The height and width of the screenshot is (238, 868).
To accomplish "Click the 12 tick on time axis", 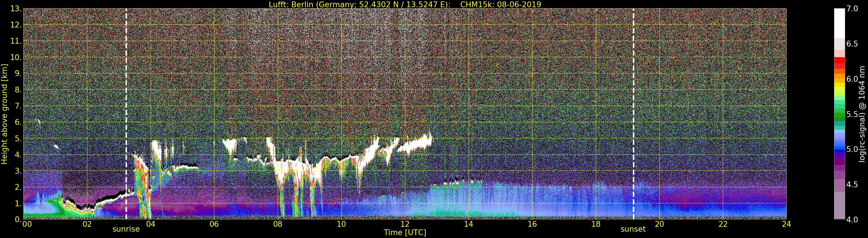I will (405, 224).
